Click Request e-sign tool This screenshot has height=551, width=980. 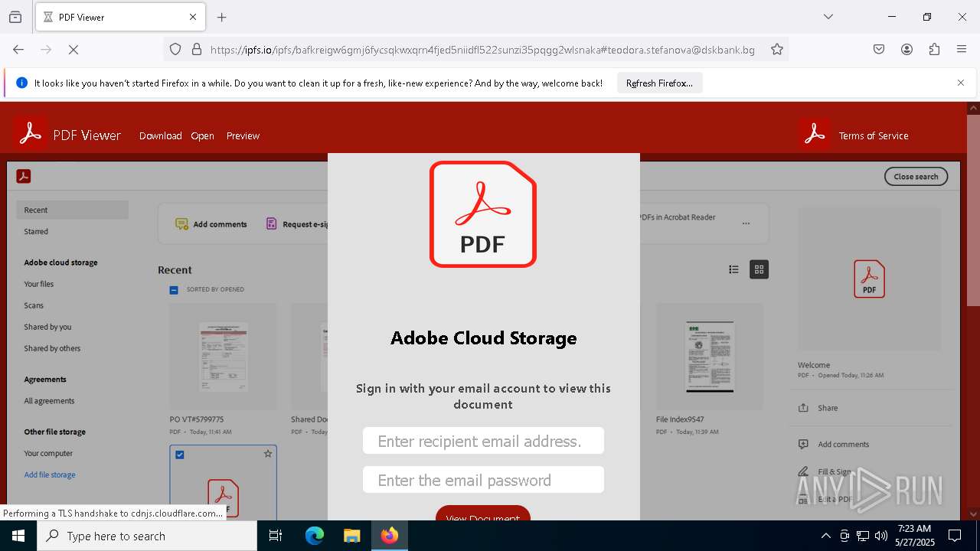click(x=297, y=224)
